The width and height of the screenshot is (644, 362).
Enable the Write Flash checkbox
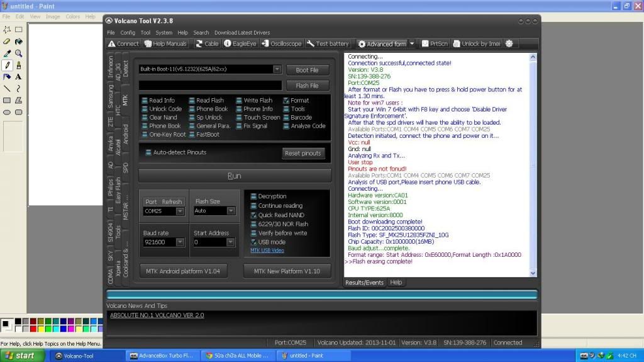239,100
